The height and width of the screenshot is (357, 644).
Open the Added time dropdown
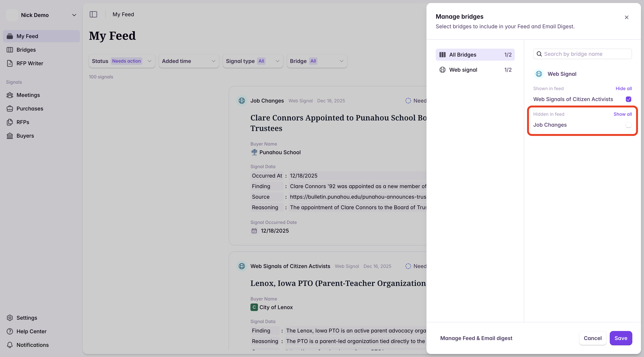(189, 61)
